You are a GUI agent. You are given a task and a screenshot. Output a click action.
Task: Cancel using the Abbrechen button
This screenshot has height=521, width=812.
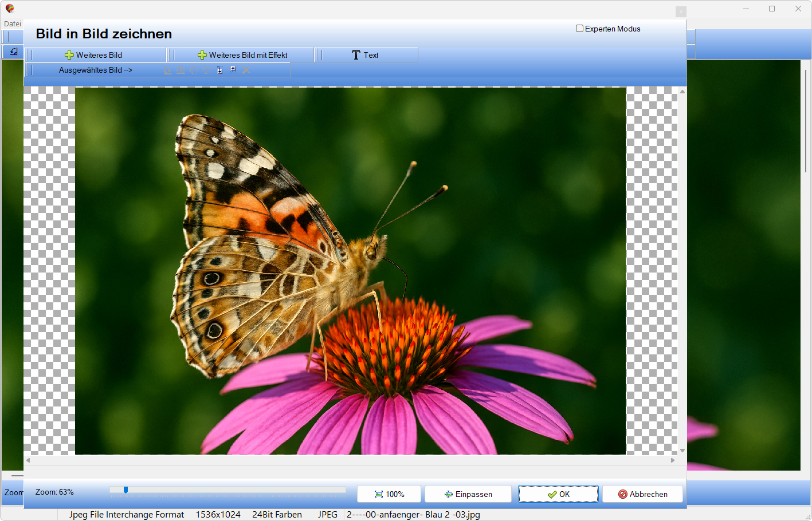[x=642, y=494]
